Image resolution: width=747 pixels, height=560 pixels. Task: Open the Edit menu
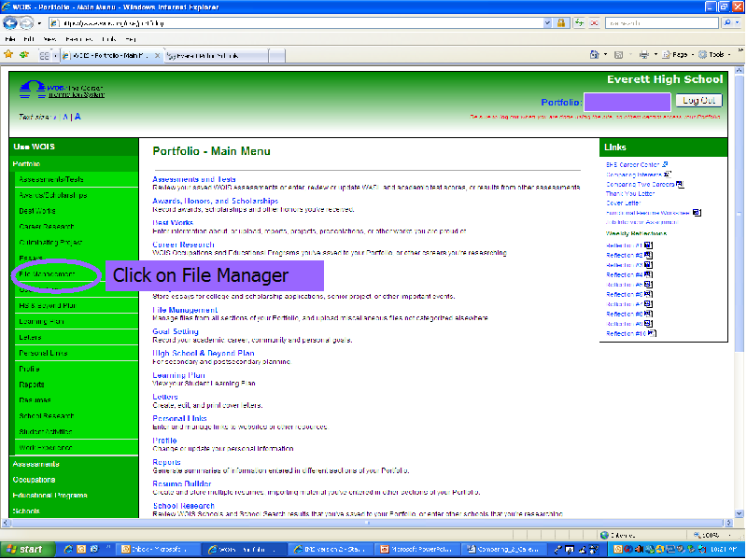(x=29, y=39)
